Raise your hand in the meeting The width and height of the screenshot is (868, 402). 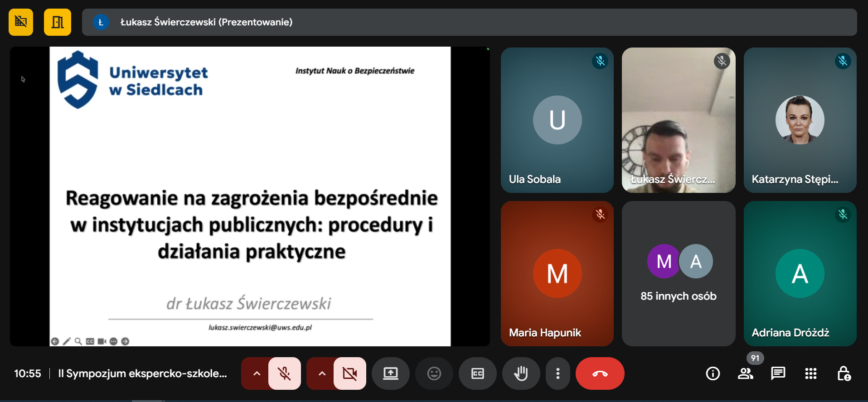(x=521, y=373)
